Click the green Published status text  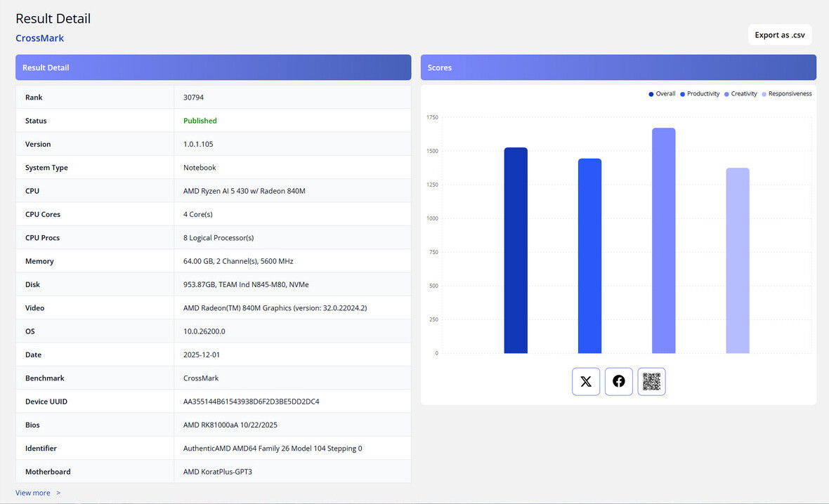click(200, 121)
